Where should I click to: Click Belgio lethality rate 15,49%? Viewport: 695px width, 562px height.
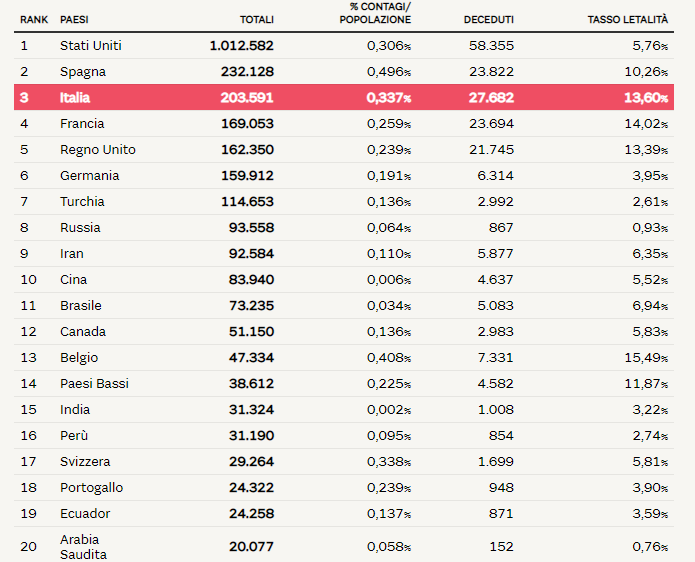tap(646, 358)
